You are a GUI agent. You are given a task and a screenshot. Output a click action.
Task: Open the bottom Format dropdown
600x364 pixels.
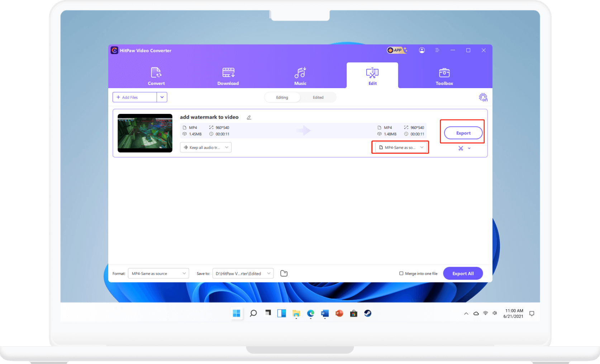click(158, 273)
